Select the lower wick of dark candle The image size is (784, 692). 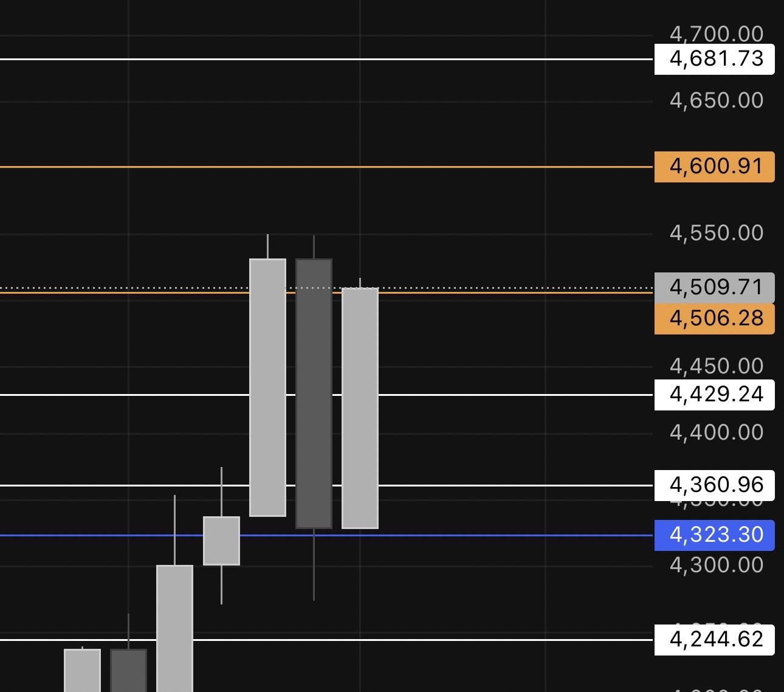coord(314,564)
